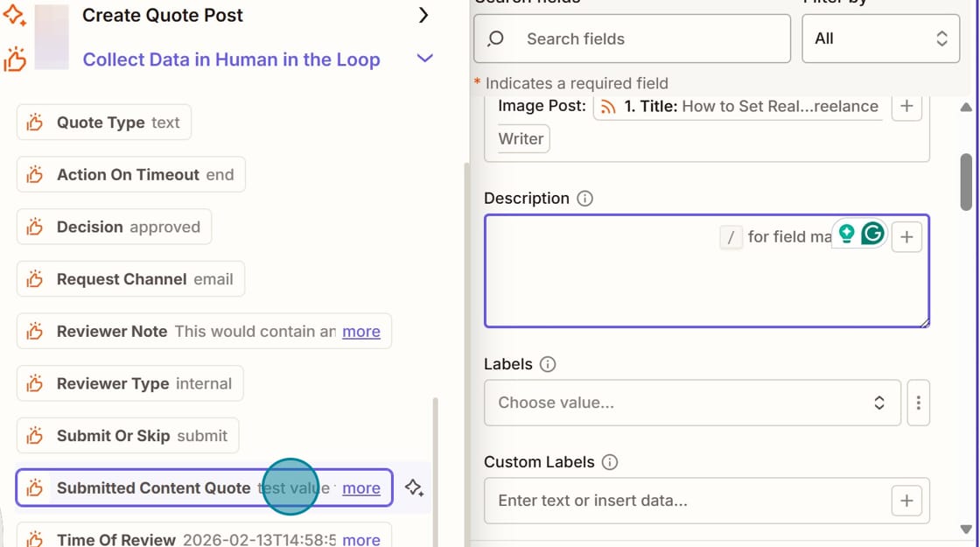Image resolution: width=980 pixels, height=547 pixels.
Task: Click more on the Reviewer Note field
Action: pyautogui.click(x=361, y=332)
